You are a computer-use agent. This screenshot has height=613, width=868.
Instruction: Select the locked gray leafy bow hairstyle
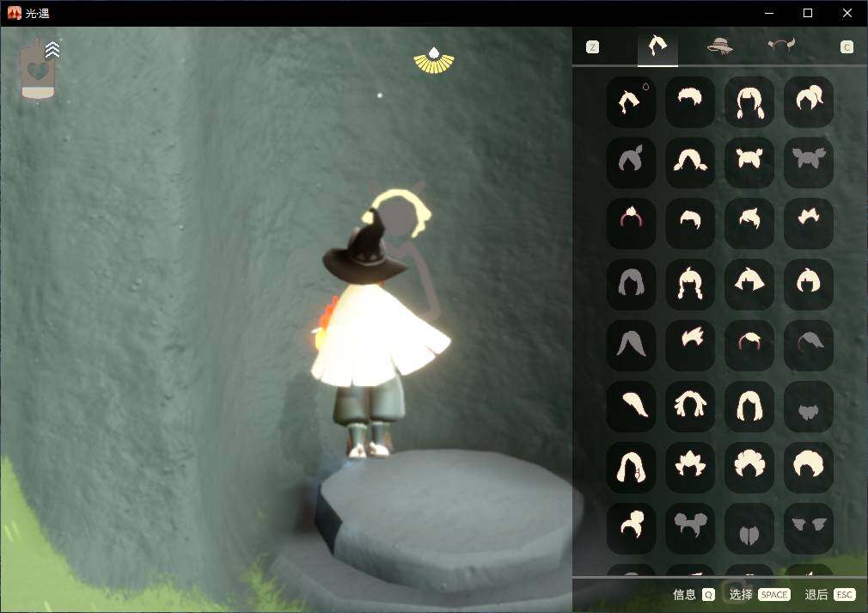click(x=808, y=162)
